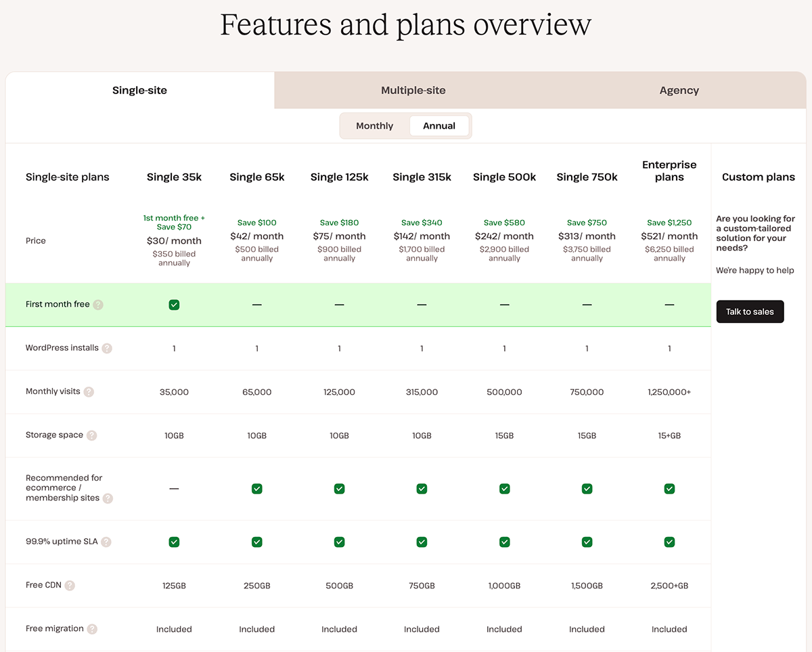Click the Save $100 label
The width and height of the screenshot is (812, 652).
pos(256,223)
